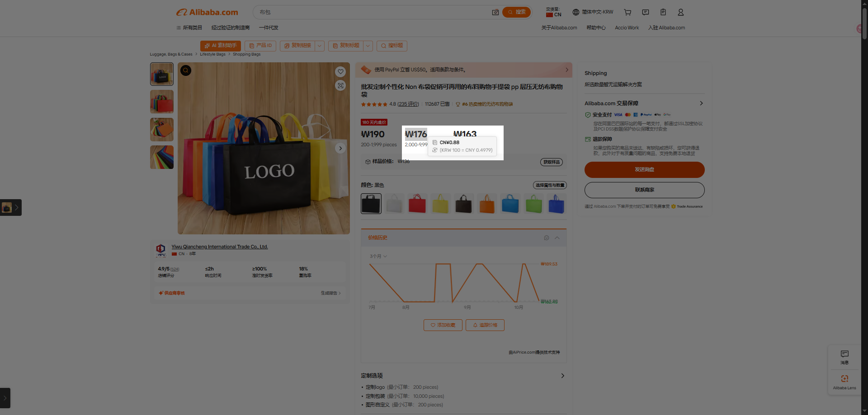Viewport: 868px width, 415px height.
Task: Click the orange 发送询盘 button
Action: 644,169
